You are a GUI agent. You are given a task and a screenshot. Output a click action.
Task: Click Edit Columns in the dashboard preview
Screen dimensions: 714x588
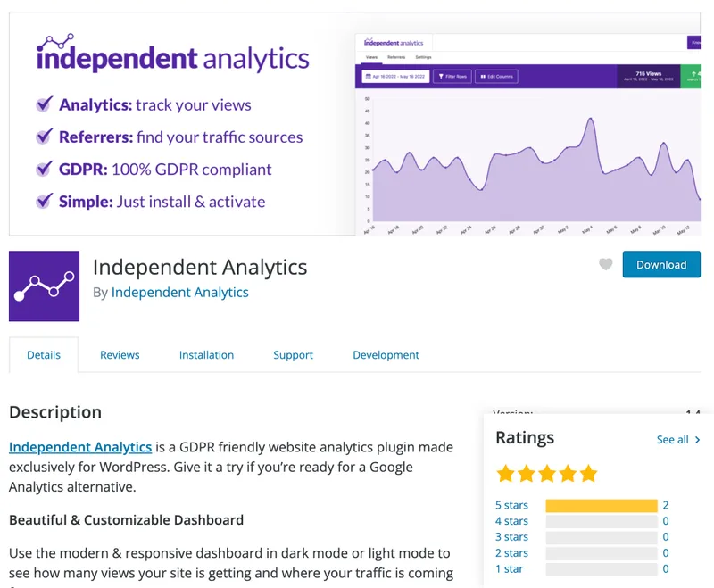pyautogui.click(x=496, y=77)
